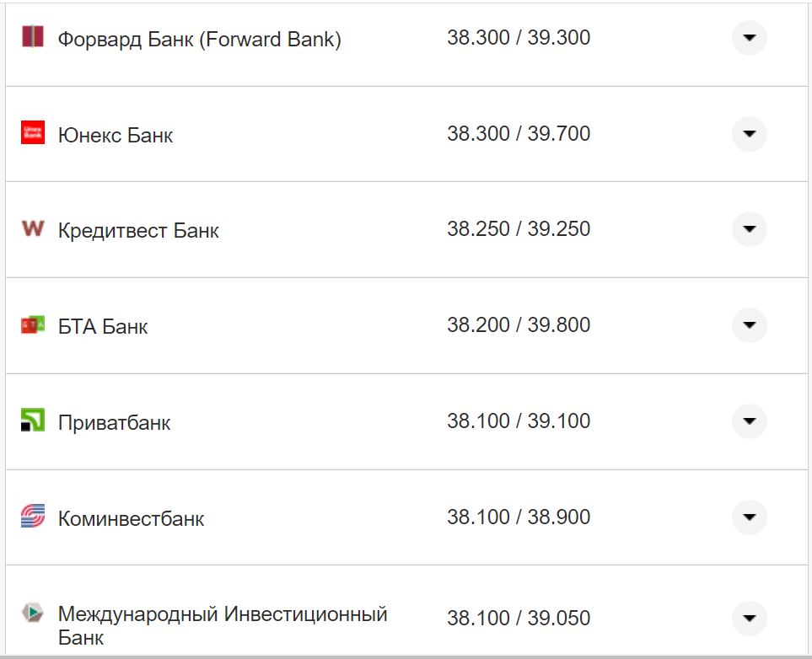Expand the Коминвестбанк details section

(x=749, y=517)
